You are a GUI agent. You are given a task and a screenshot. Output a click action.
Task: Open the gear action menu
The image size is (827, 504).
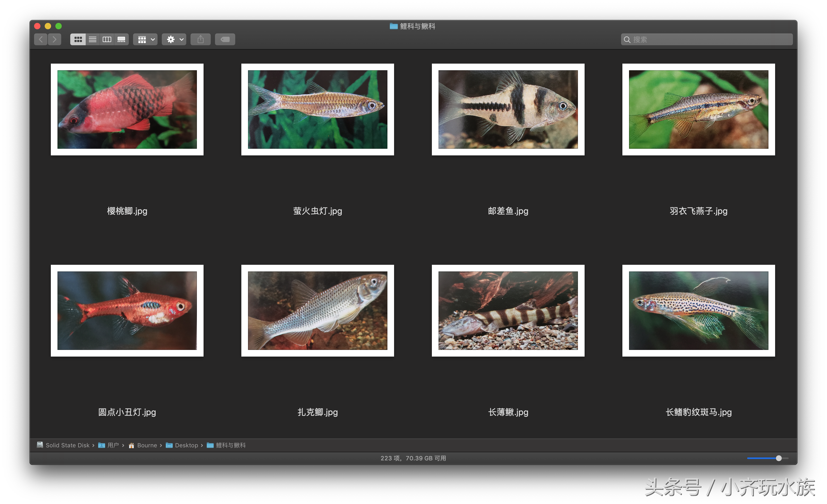point(174,40)
